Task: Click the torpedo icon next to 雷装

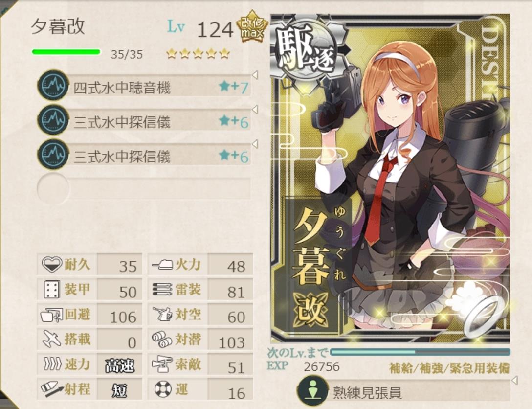Action: pyautogui.click(x=162, y=290)
